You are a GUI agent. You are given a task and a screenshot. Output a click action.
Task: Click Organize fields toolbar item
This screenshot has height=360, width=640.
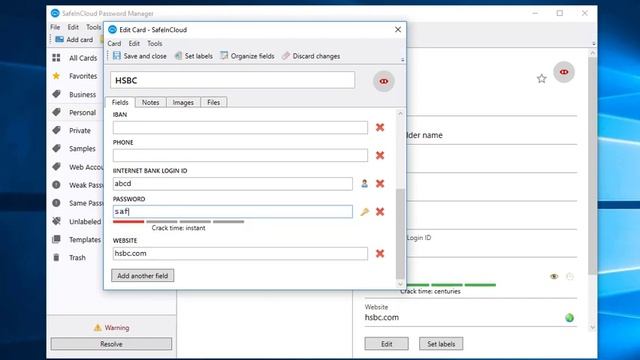[247, 56]
